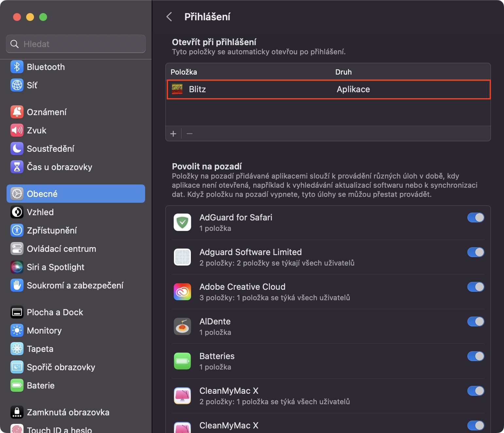Select the Oznámení bell icon
Viewport: 504px width, 433px height.
(17, 112)
